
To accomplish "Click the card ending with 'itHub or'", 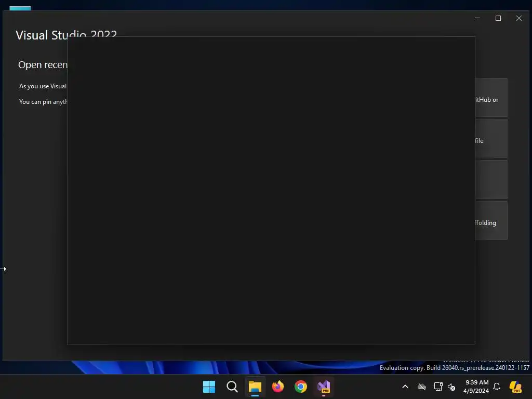I will (x=491, y=97).
